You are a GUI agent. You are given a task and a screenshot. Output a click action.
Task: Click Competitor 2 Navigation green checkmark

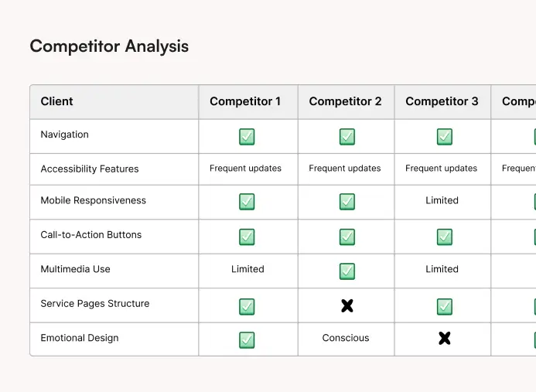tap(347, 137)
